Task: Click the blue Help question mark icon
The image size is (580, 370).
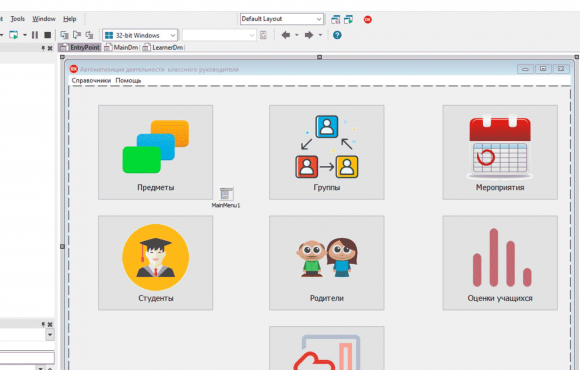Action: click(x=337, y=35)
